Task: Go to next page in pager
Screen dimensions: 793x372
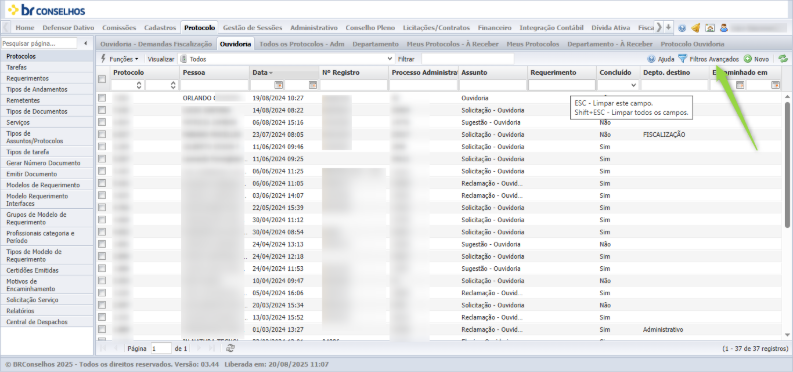Action: click(198, 348)
